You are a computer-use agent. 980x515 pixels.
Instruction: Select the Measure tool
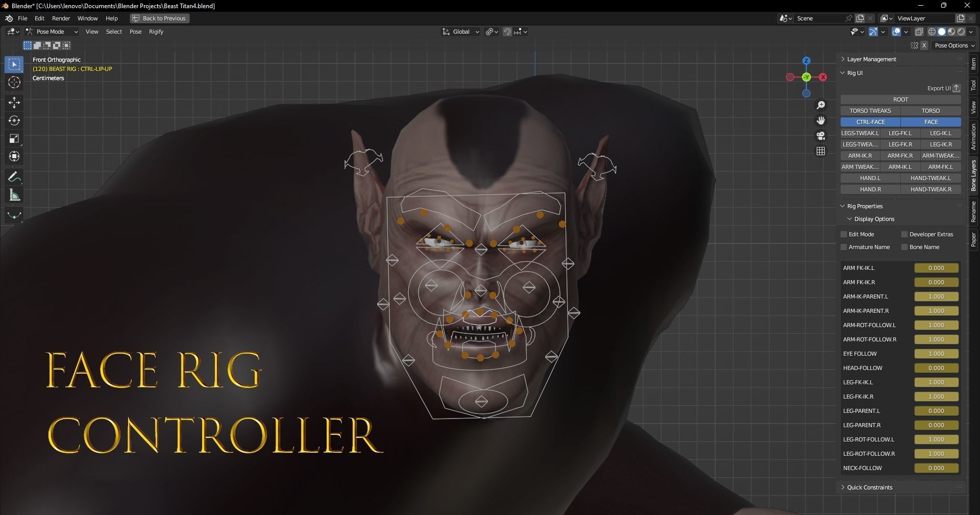[x=14, y=195]
